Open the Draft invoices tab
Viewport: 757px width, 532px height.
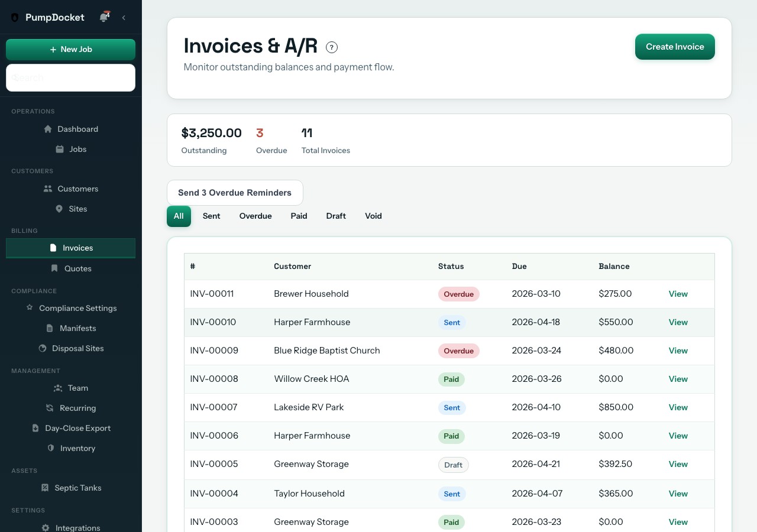336,216
